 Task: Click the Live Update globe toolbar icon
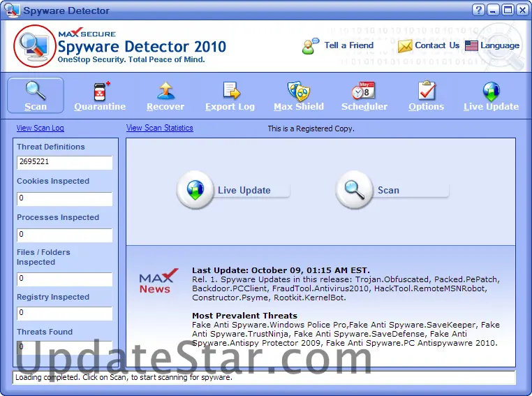coord(491,91)
